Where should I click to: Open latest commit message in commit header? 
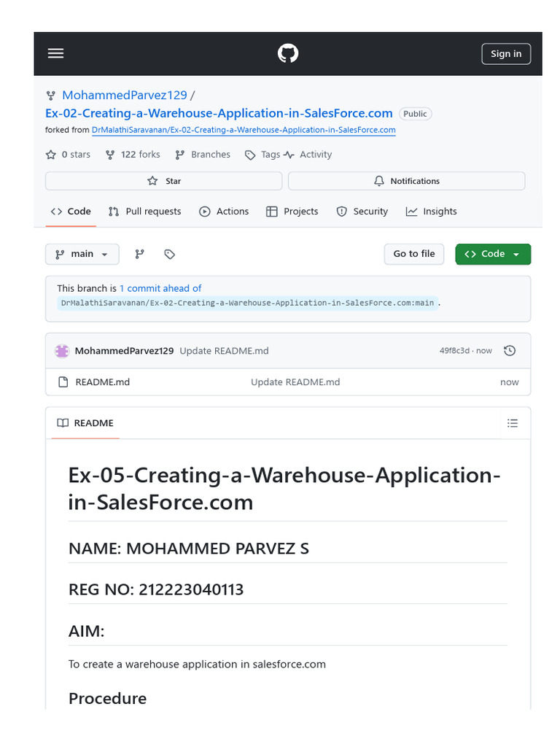click(225, 351)
